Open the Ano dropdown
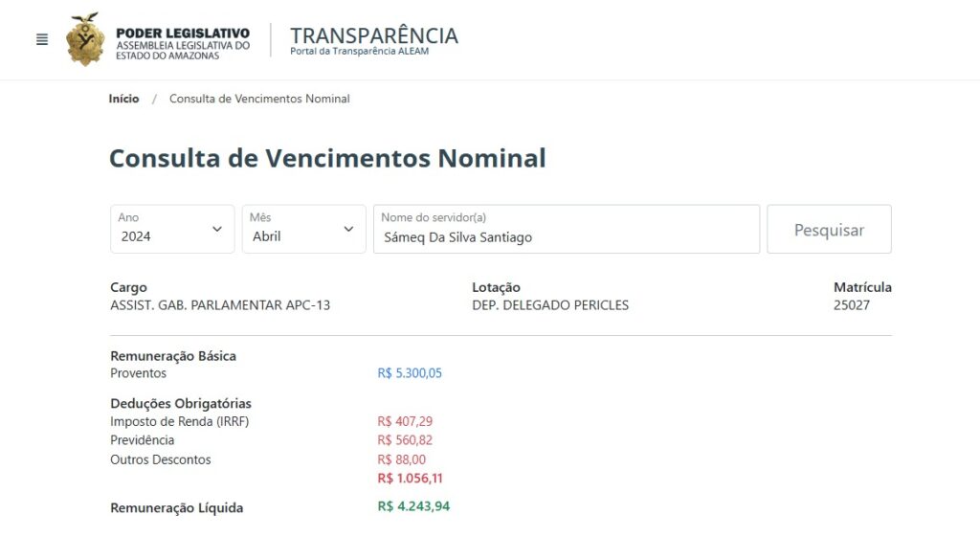This screenshot has height=537, width=980. 172,229
